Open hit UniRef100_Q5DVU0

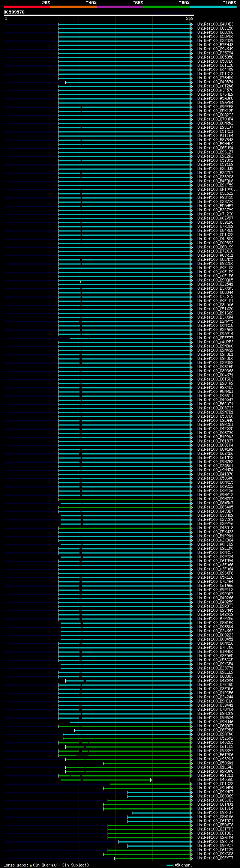(x=215, y=37)
